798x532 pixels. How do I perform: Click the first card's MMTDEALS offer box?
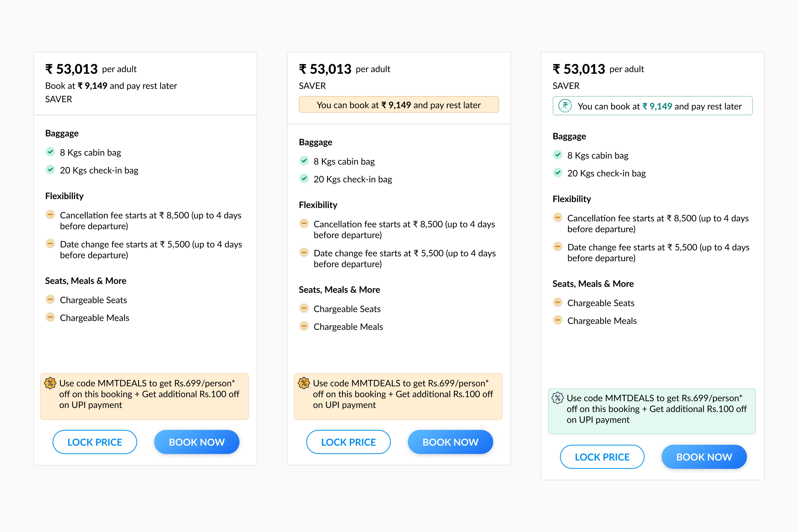(x=145, y=396)
